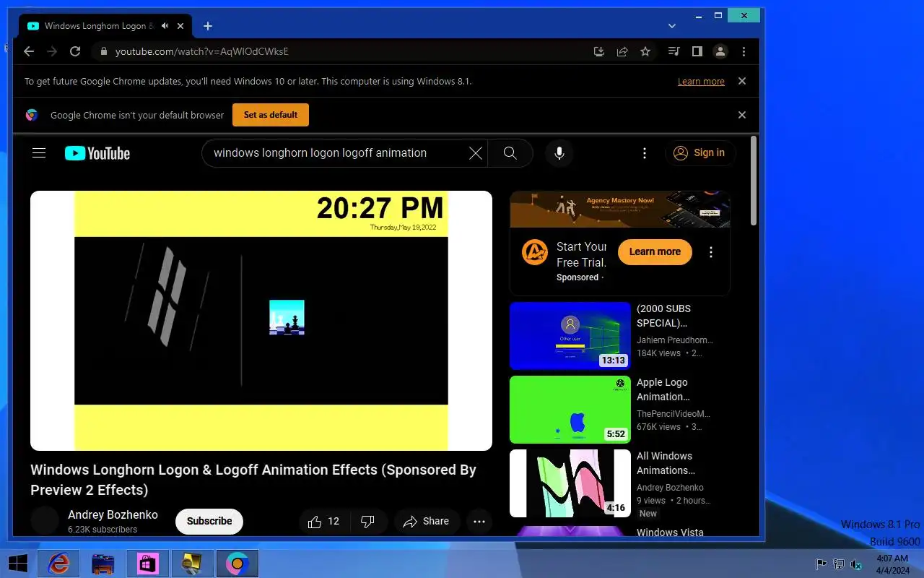Open the All Windows Animations title
The width and height of the screenshot is (924, 578).
pyautogui.click(x=664, y=463)
